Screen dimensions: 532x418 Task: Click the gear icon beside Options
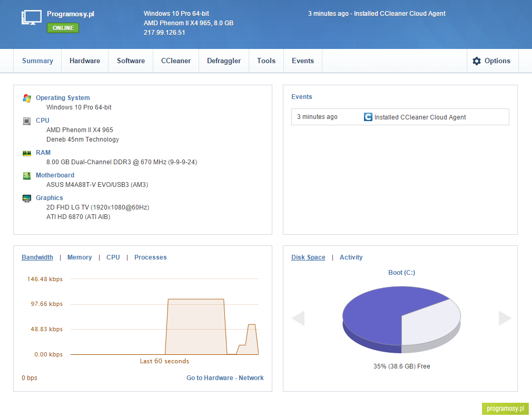click(x=477, y=61)
